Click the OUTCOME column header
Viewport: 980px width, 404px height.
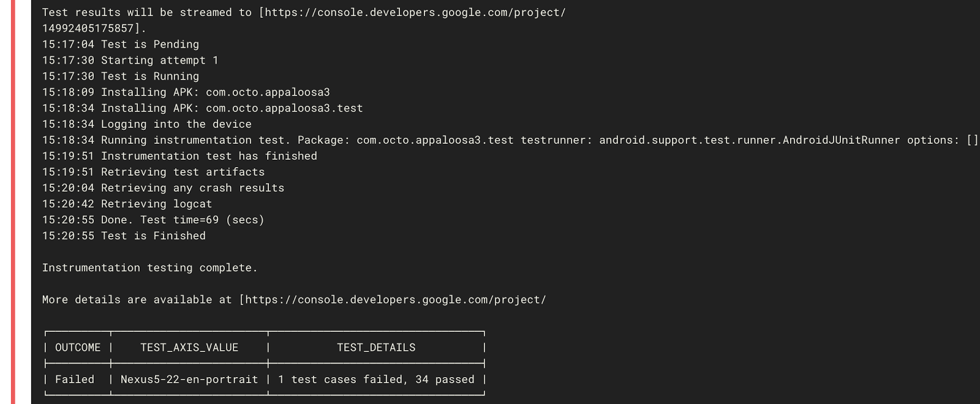[x=78, y=348]
